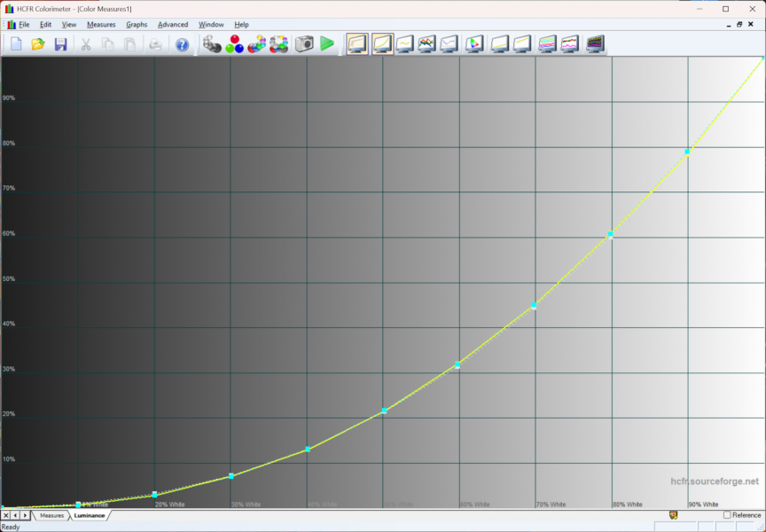Expand the Advanced menu

(x=173, y=25)
